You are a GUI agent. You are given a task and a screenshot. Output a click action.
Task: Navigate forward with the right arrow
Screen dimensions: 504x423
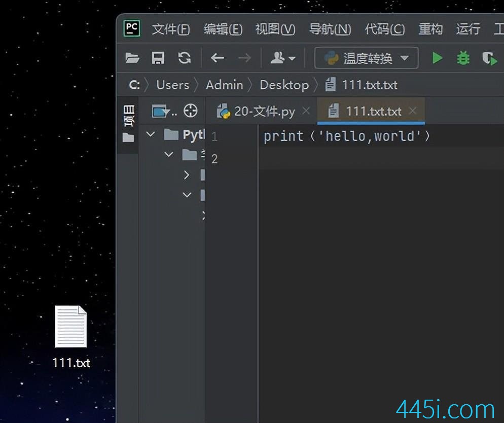(x=244, y=58)
